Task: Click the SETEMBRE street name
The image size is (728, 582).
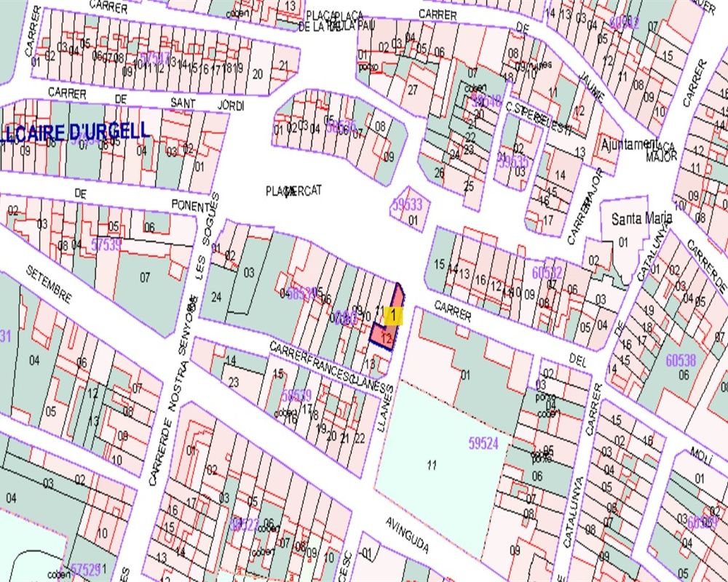Action: [x=49, y=284]
